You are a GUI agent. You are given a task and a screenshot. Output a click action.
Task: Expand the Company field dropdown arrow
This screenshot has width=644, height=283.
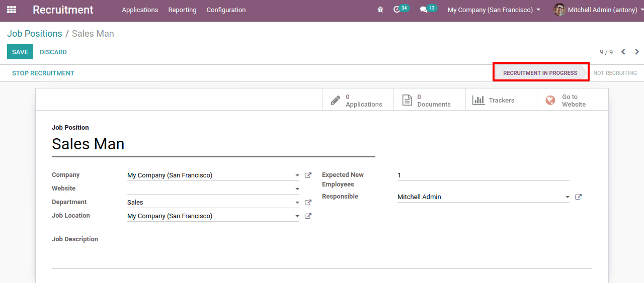[x=297, y=176]
